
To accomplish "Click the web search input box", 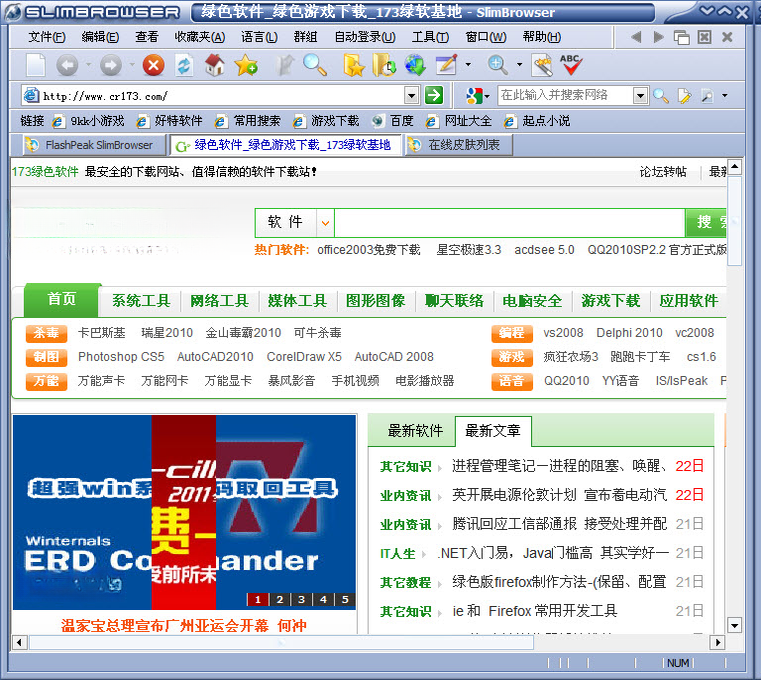I will point(566,96).
